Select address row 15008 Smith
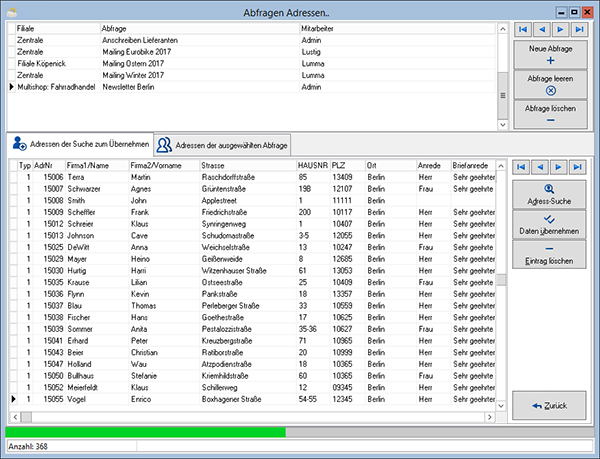 click(253, 200)
